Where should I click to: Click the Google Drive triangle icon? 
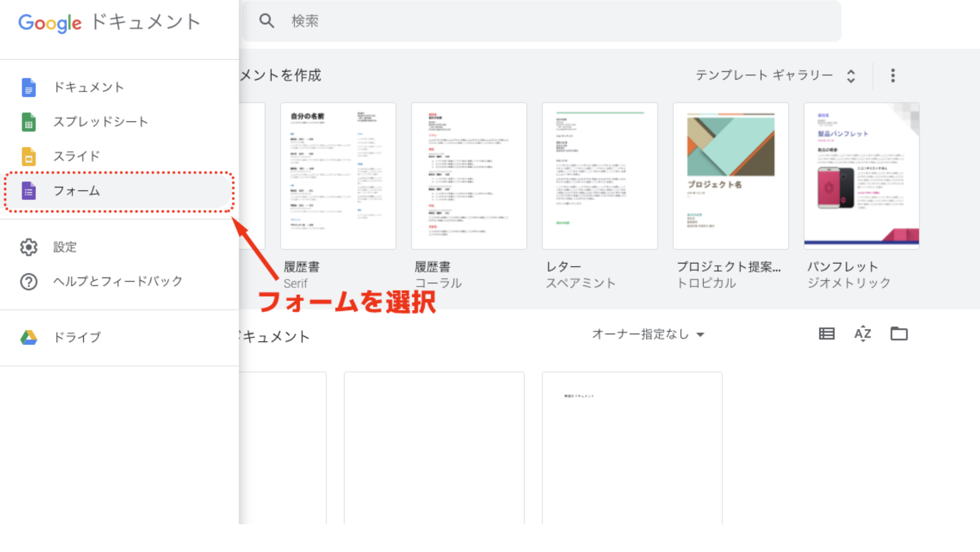[29, 337]
